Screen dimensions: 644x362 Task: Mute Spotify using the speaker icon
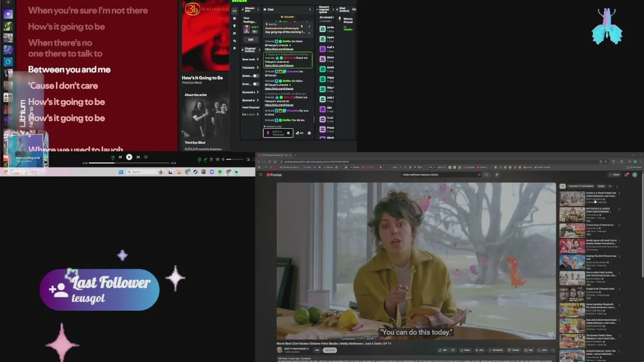[223, 159]
